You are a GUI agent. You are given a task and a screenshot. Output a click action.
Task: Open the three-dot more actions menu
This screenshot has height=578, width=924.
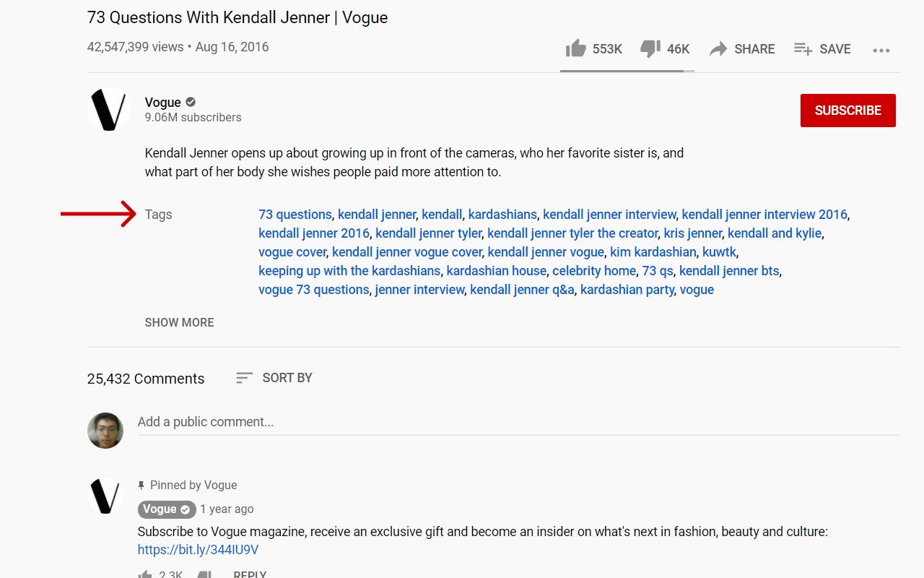881,50
